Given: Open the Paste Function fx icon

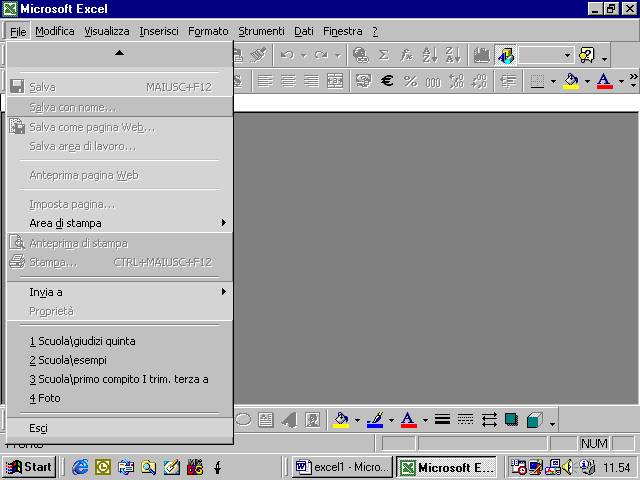Looking at the screenshot, I should (407, 55).
